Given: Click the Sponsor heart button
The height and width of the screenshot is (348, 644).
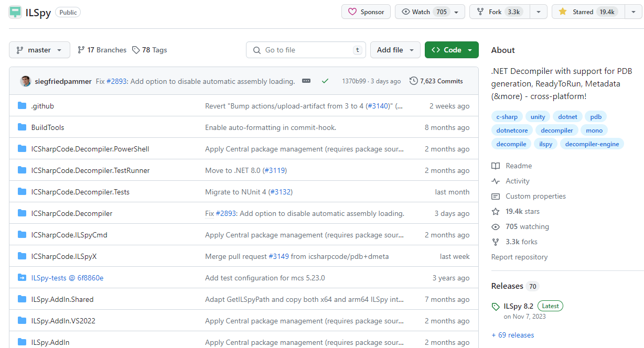Looking at the screenshot, I should [366, 12].
